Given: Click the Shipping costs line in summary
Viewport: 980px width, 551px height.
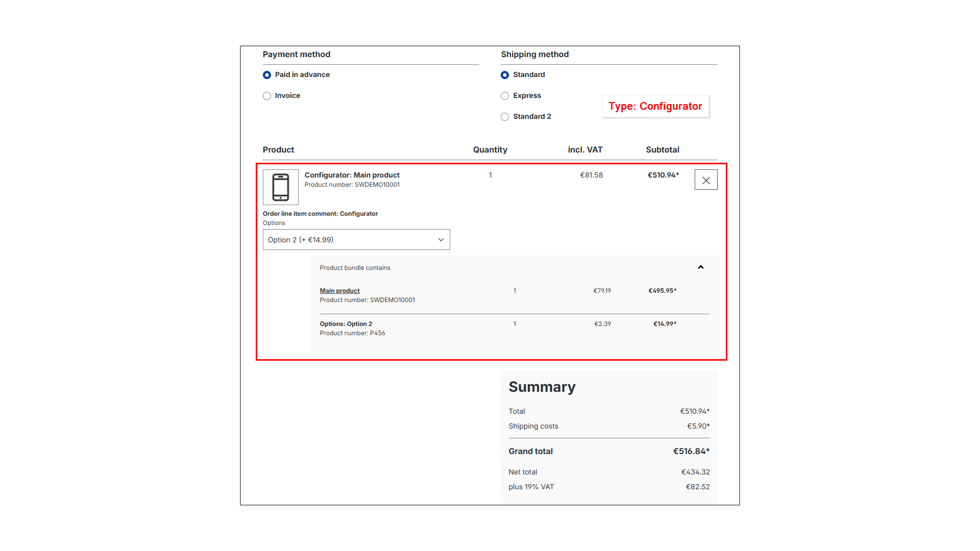Looking at the screenshot, I should pyautogui.click(x=533, y=426).
